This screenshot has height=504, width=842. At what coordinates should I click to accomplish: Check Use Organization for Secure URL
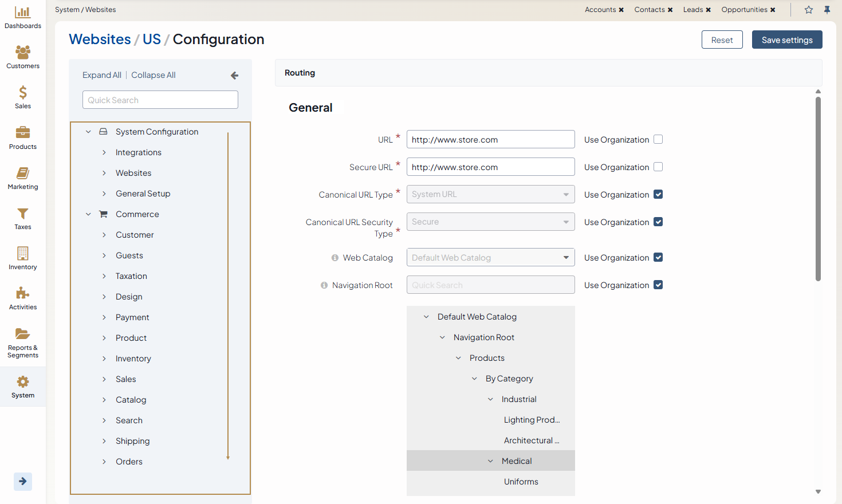pyautogui.click(x=658, y=167)
